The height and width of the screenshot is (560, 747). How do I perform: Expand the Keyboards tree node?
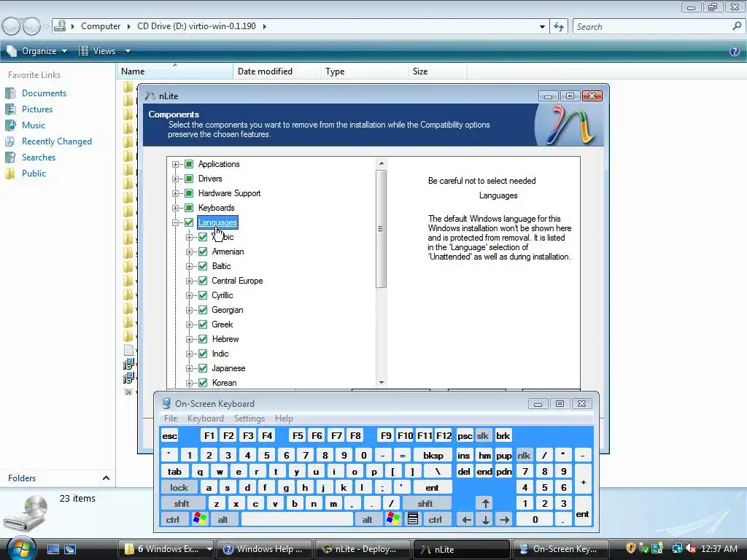pyautogui.click(x=175, y=208)
